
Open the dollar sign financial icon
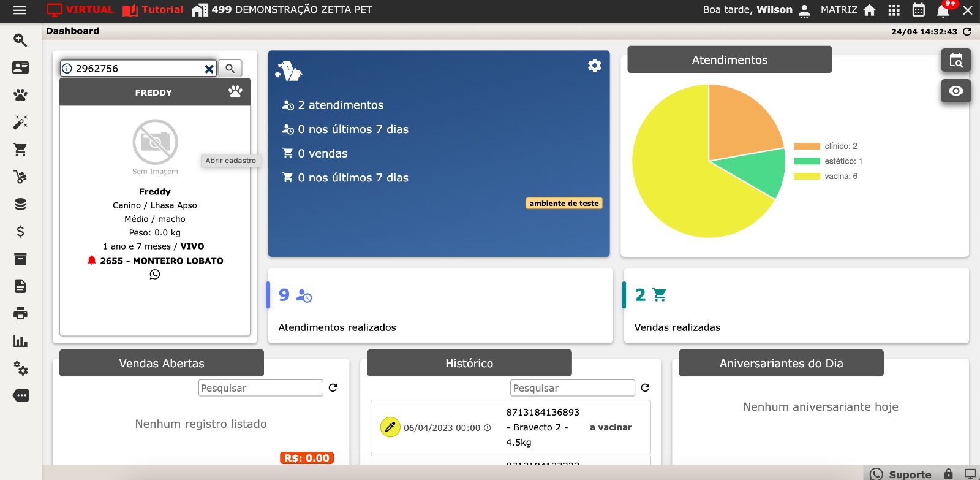coord(20,232)
